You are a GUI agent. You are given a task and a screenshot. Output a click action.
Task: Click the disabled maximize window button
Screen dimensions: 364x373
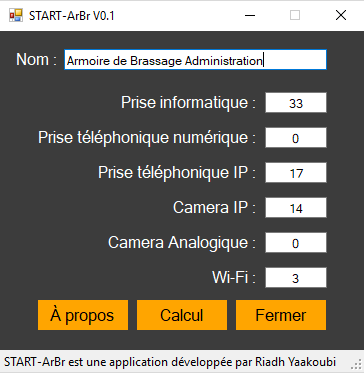[x=295, y=15]
